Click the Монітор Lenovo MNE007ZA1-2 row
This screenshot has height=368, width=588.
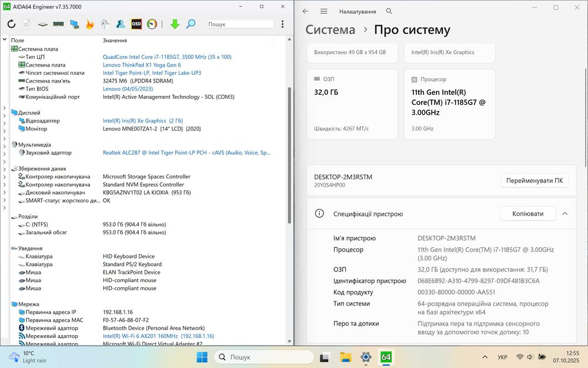(x=149, y=129)
